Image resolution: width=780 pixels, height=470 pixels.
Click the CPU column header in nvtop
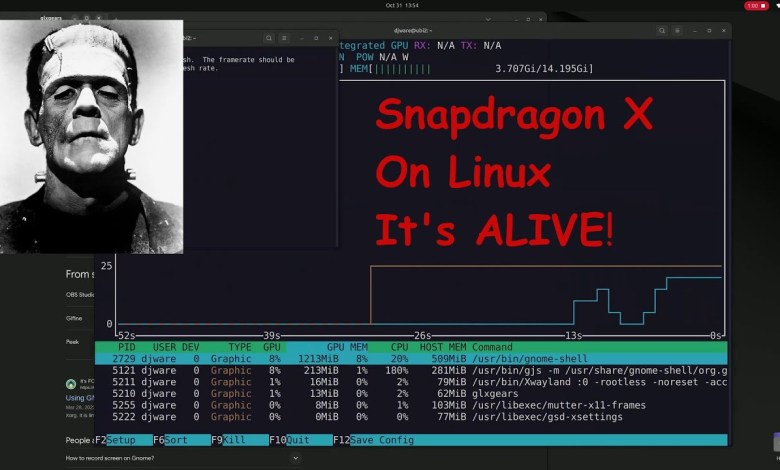click(x=399, y=347)
